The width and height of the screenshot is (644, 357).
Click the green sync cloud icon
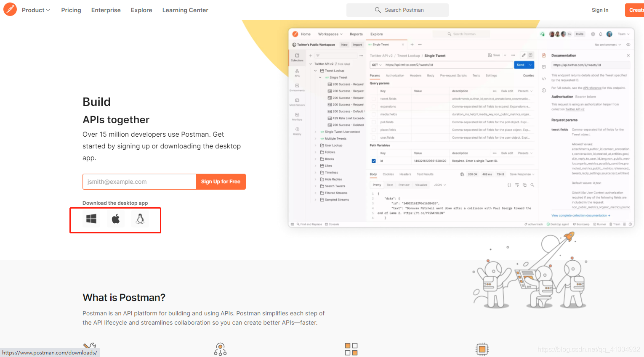(542, 34)
